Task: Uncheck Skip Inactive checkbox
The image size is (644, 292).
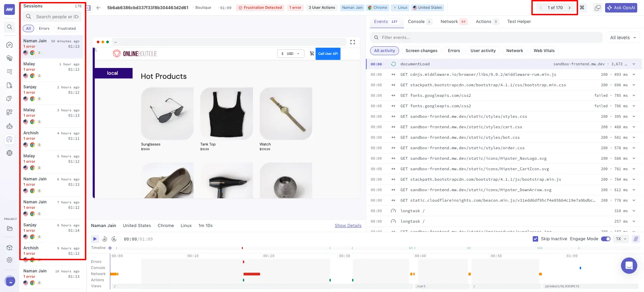Action: click(535, 239)
